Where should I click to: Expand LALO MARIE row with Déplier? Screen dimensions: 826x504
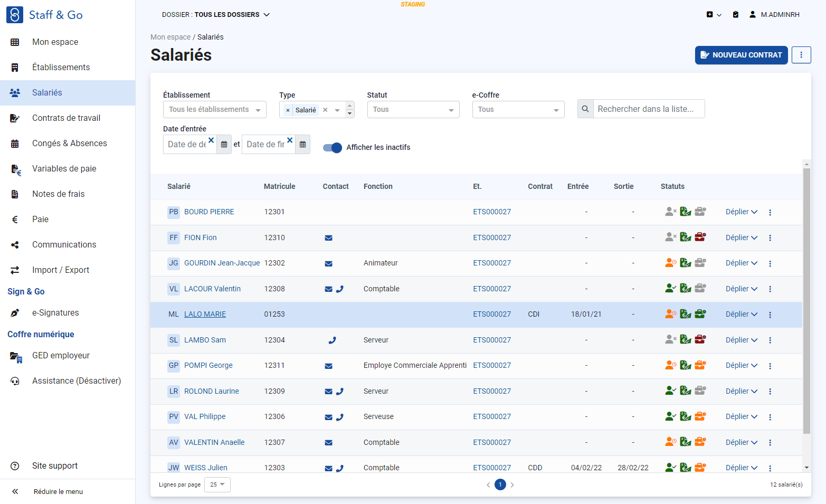tap(741, 315)
